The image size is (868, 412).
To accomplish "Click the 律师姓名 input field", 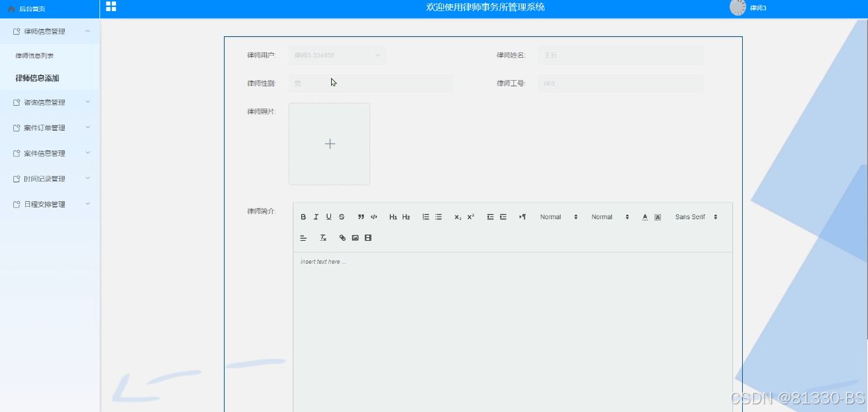I will tap(620, 55).
